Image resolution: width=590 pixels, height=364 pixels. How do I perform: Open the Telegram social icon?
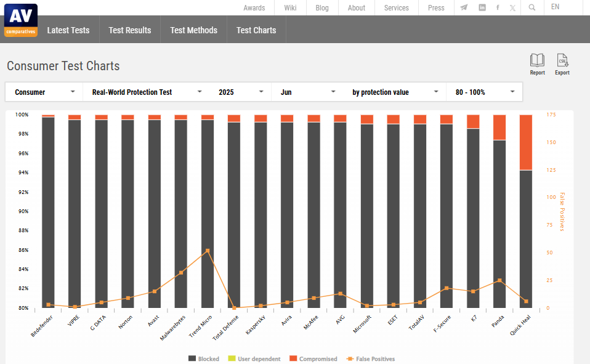click(464, 7)
